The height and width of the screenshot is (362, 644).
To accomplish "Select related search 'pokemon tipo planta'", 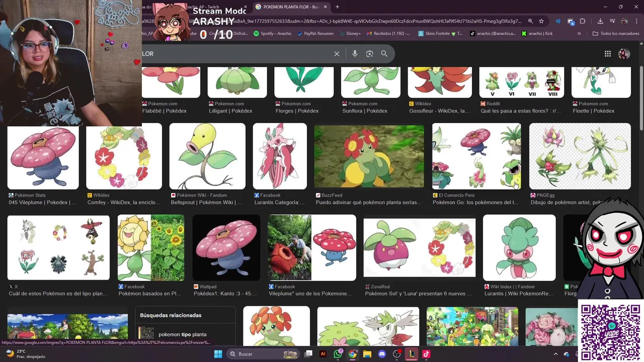I will point(182,334).
